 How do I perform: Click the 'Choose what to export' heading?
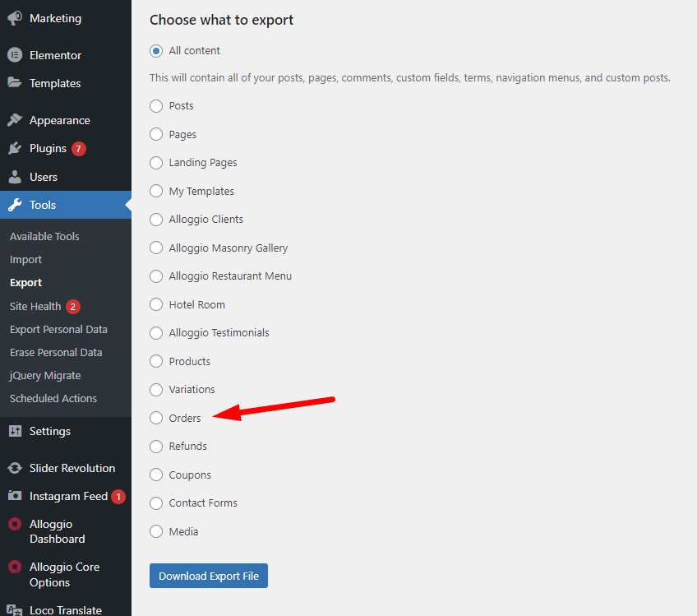(221, 20)
